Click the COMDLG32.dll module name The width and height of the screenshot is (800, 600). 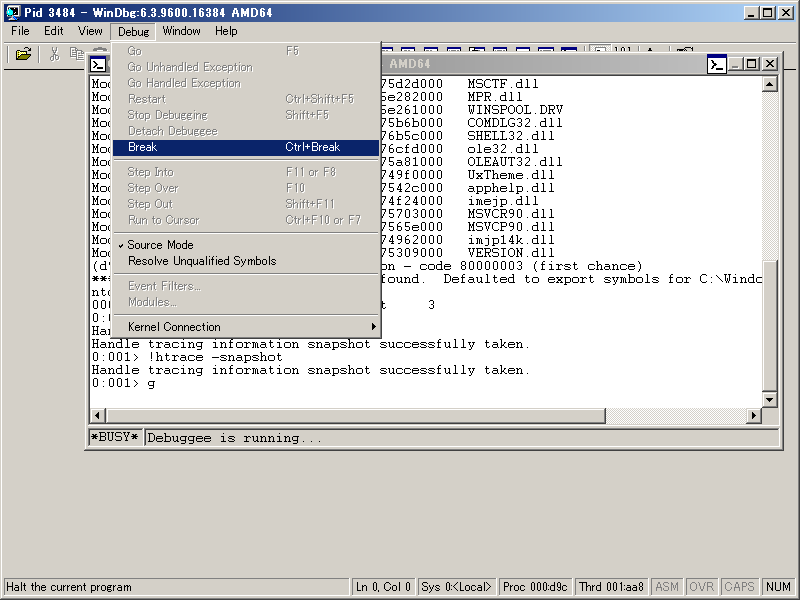coord(515,123)
